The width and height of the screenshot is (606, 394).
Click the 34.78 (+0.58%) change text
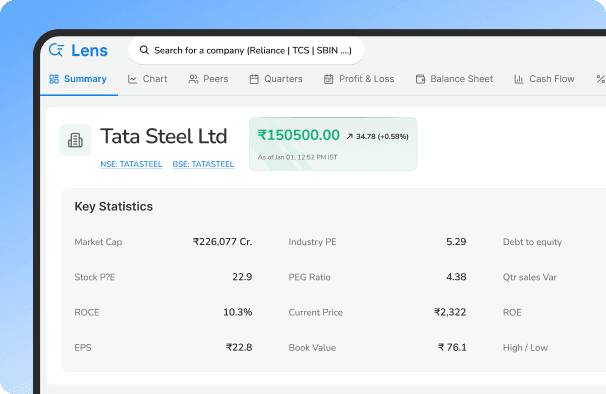click(382, 136)
